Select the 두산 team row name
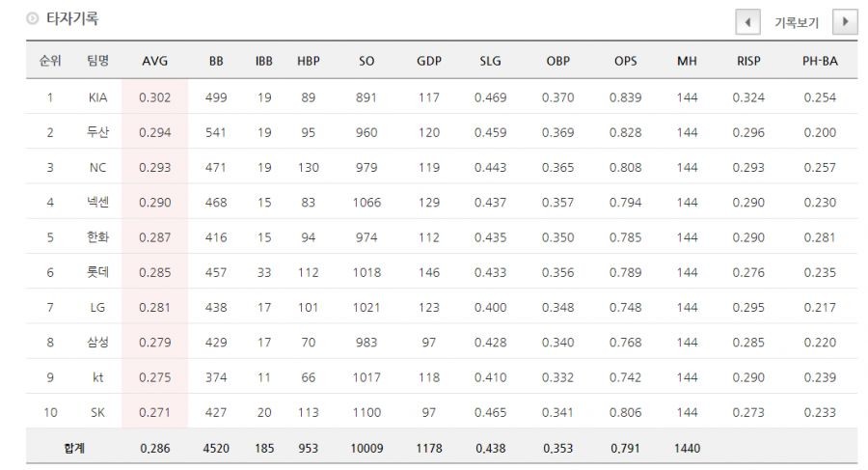 [97, 132]
